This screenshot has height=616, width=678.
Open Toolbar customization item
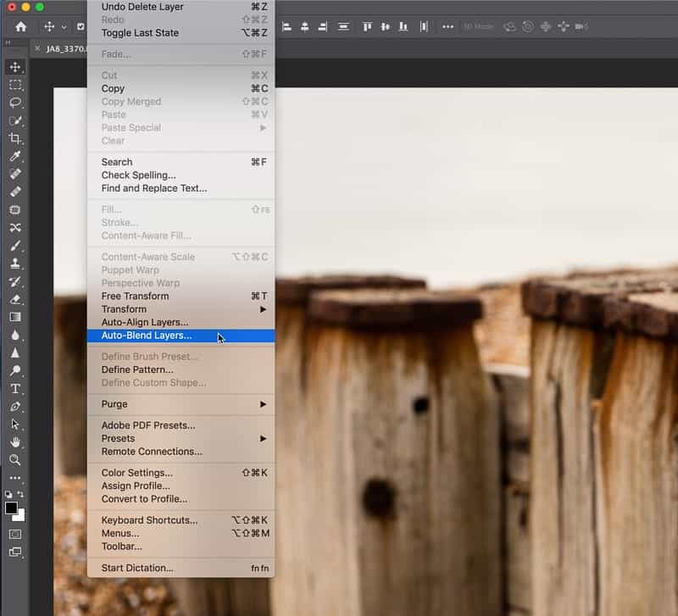pos(181,547)
